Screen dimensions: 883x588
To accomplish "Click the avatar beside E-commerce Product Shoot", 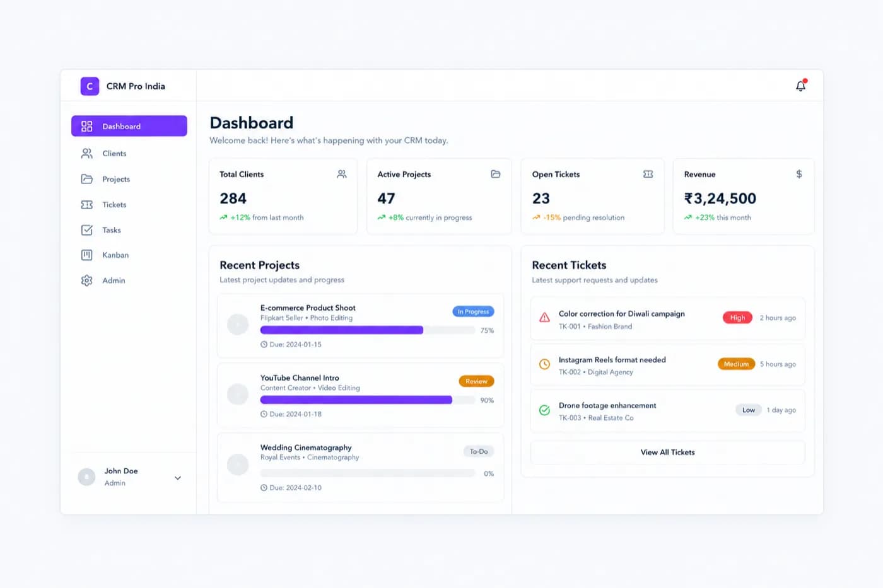I will (x=238, y=325).
